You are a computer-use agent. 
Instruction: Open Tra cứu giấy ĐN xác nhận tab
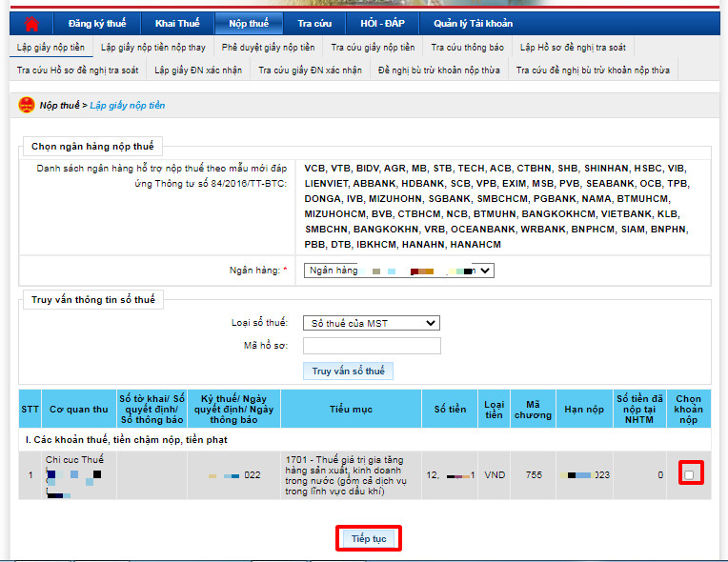coord(310,70)
